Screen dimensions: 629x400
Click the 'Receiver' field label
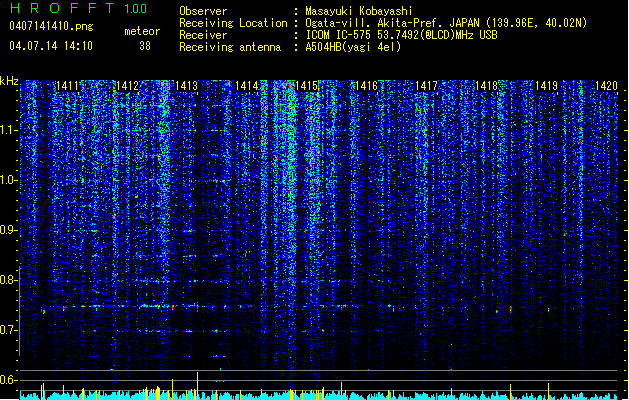[203, 35]
